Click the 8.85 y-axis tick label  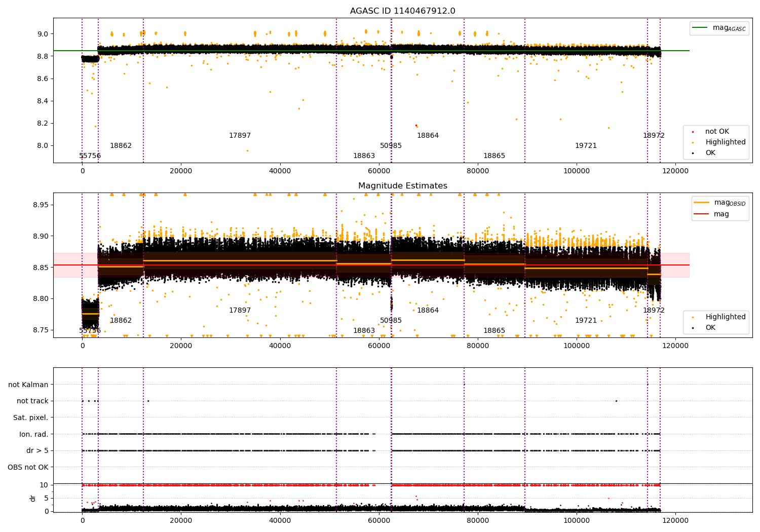tap(41, 268)
